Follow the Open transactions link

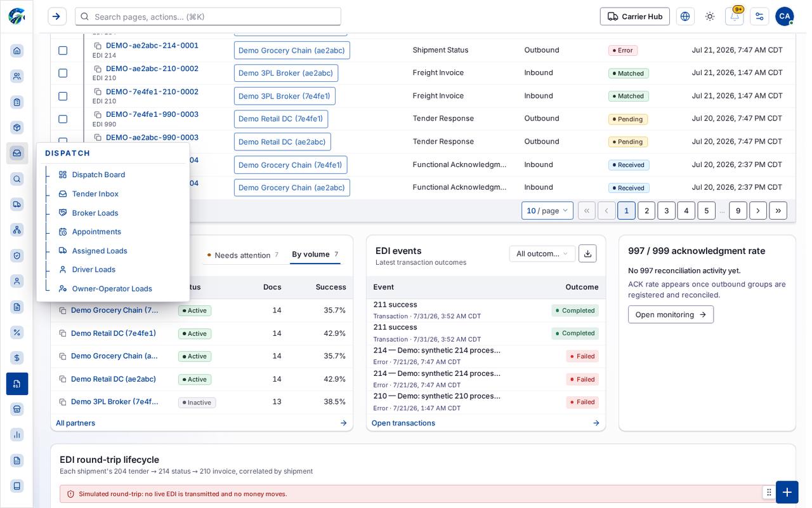[x=403, y=423]
